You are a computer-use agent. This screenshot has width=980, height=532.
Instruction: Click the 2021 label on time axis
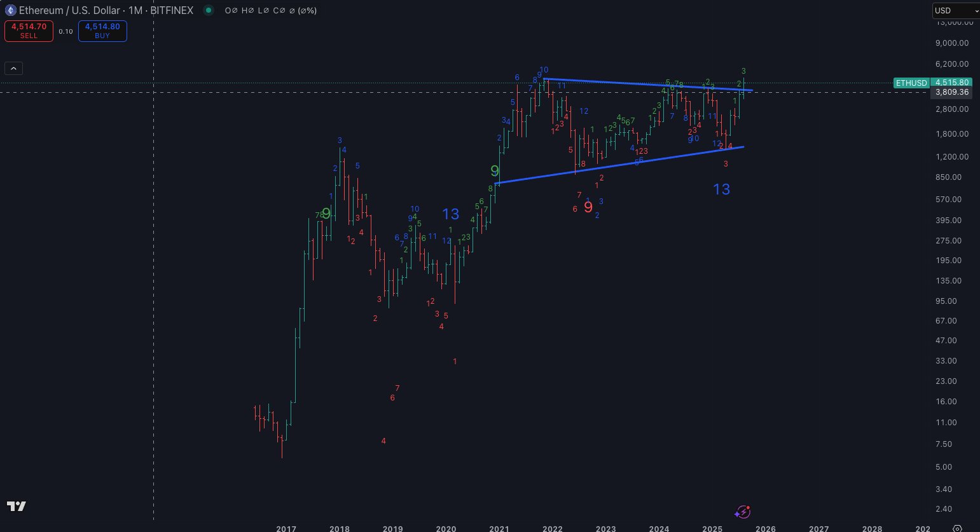(x=499, y=528)
